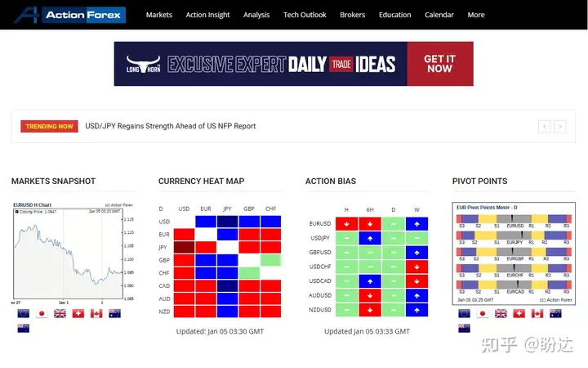This screenshot has height=368, width=588.
Task: Click the dark blue USD-row JPY-column heat cell
Action: click(x=227, y=222)
